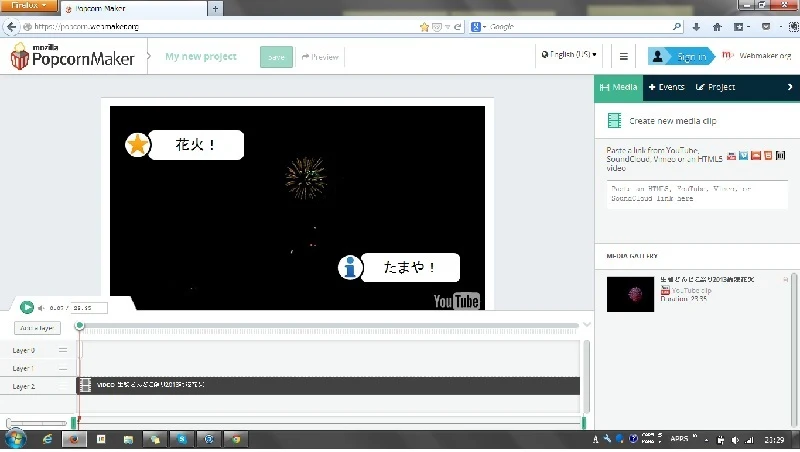Select the Layer 2 label
This screenshot has height=452, width=800.
pyautogui.click(x=23, y=387)
